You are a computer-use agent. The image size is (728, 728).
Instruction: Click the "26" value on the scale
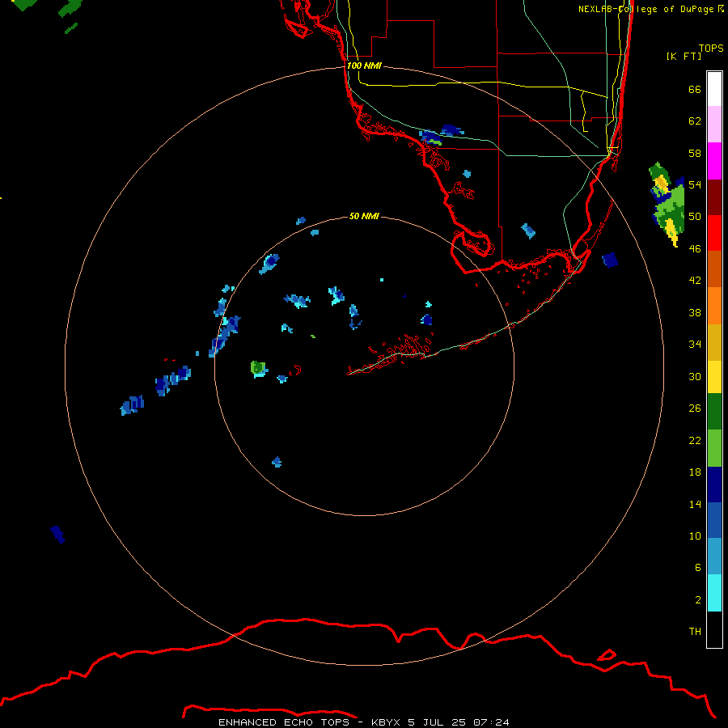pos(695,408)
